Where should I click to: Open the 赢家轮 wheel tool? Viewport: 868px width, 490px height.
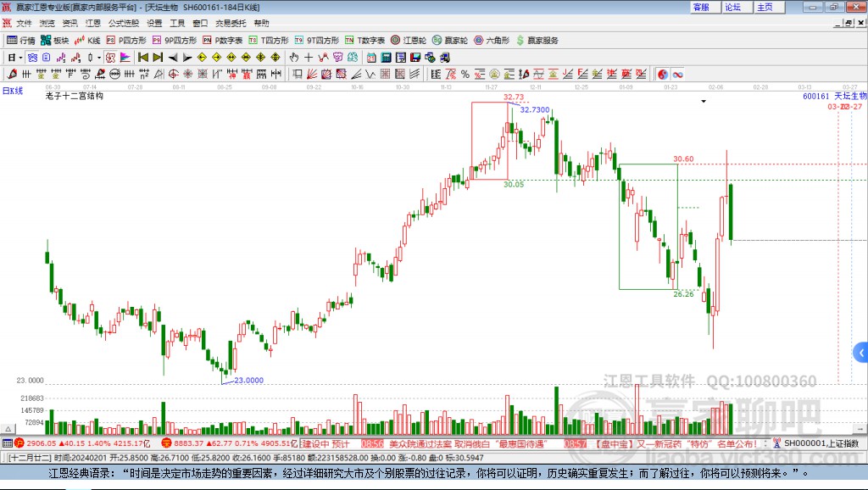450,41
